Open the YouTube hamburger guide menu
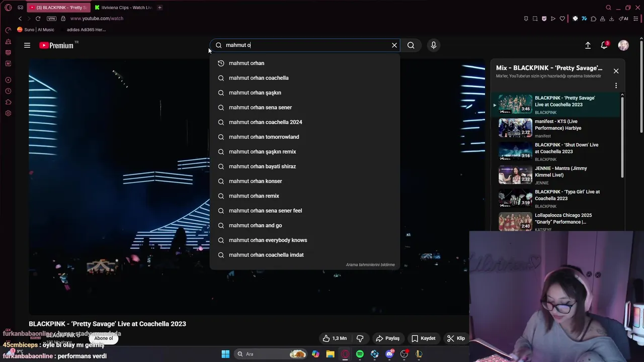This screenshot has height=362, width=644. [27, 45]
